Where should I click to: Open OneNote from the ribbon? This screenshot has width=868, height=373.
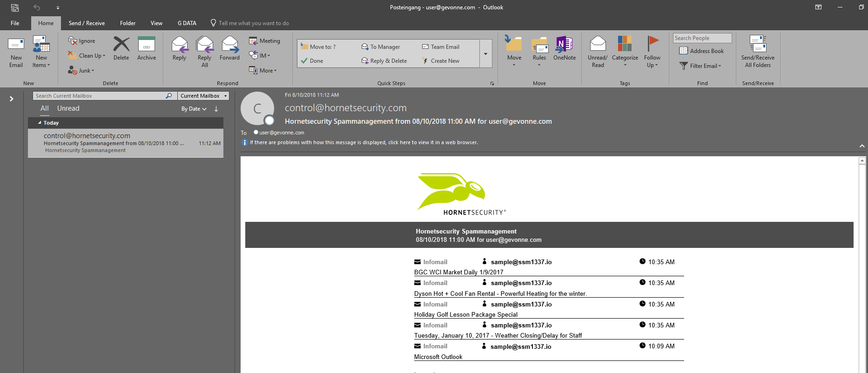(564, 49)
